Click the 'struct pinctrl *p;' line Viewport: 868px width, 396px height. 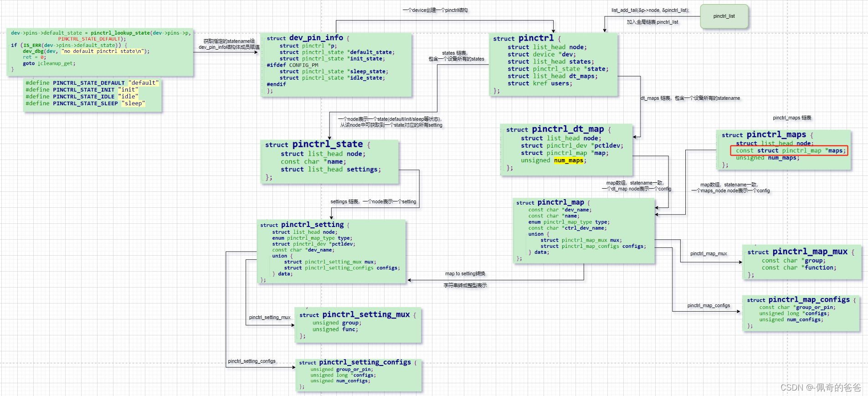coord(308,46)
